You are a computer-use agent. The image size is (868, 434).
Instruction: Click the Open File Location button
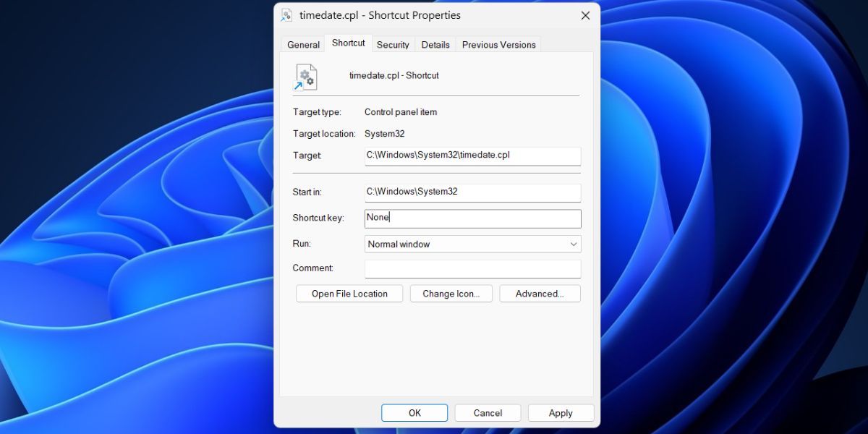coord(349,294)
